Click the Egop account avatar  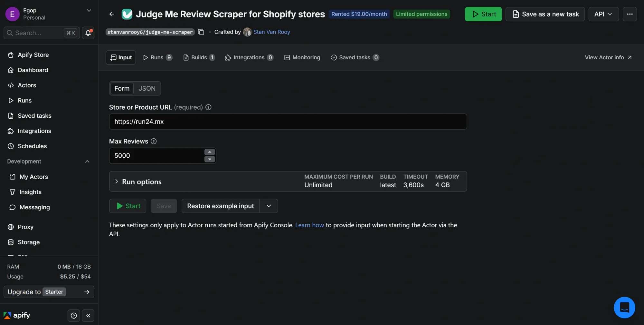tap(13, 14)
